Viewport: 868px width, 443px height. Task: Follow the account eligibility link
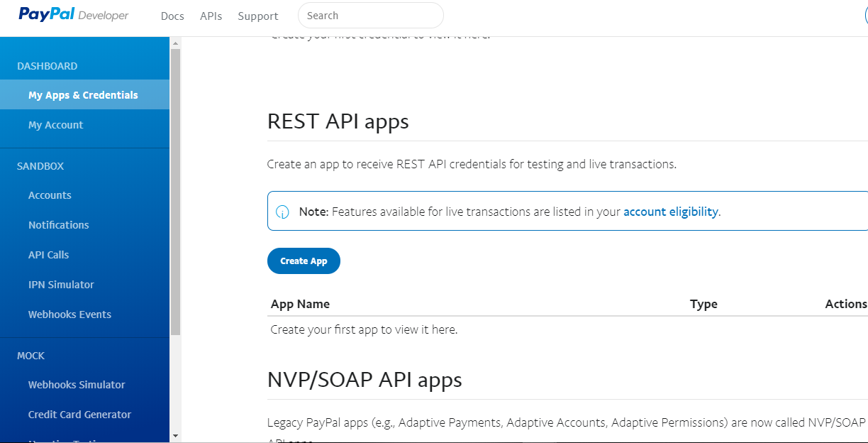[670, 212]
